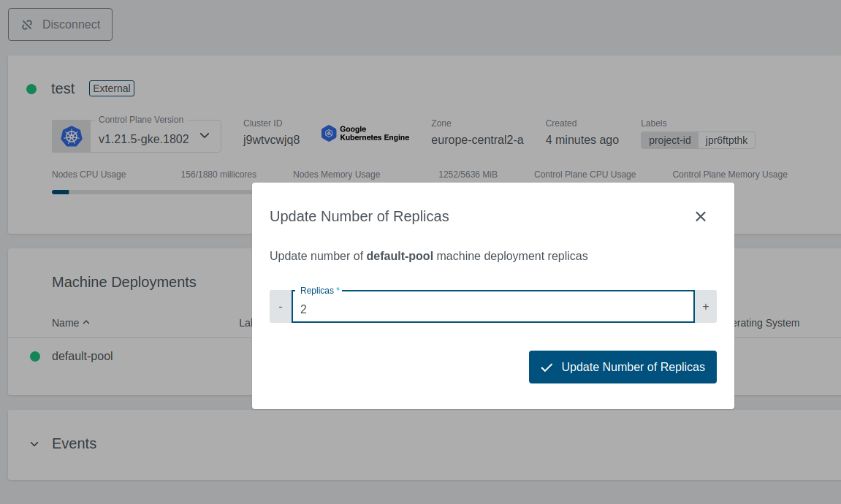Open the default-pool machine deployment
The image size is (841, 504).
click(x=82, y=356)
